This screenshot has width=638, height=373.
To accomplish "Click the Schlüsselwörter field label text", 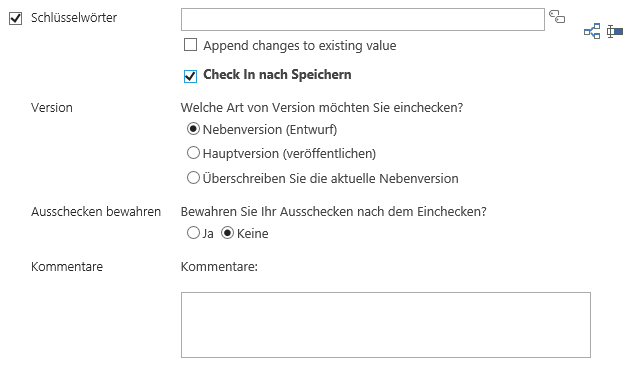I will pyautogui.click(x=74, y=18).
